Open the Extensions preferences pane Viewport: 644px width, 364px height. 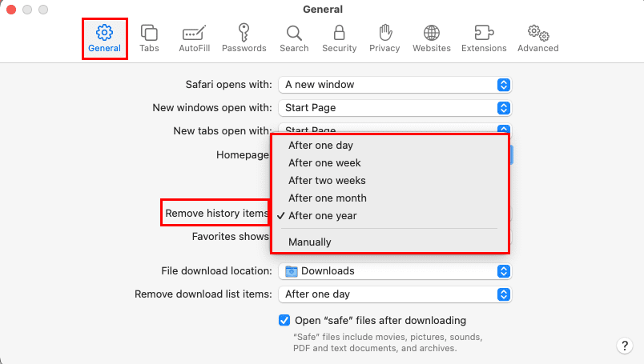coord(484,38)
